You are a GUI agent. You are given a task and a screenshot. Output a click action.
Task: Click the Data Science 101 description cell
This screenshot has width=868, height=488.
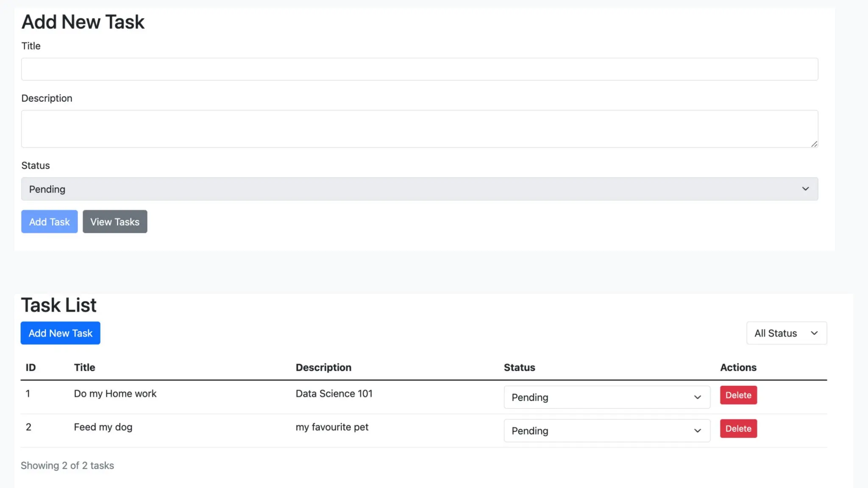pyautogui.click(x=334, y=394)
